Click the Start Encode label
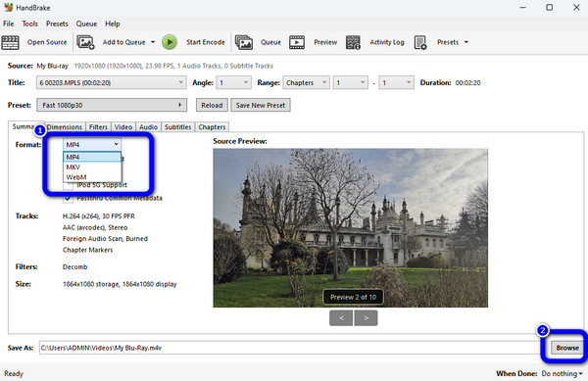The image size is (588, 381). click(x=206, y=42)
